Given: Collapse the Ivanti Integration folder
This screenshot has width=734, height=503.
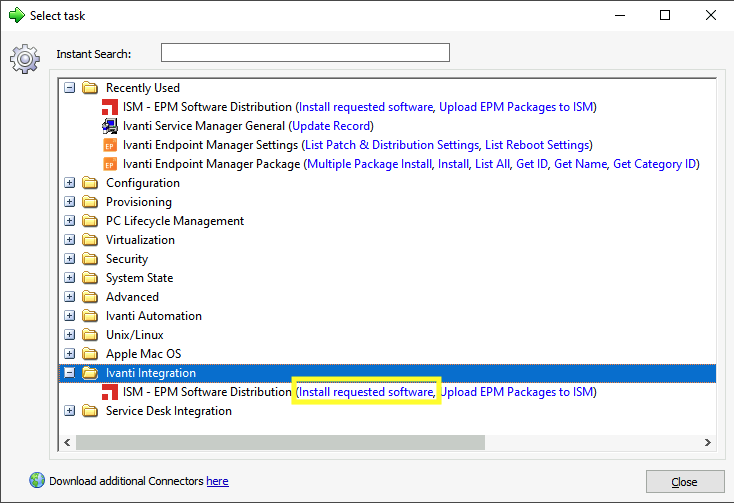Looking at the screenshot, I should (x=70, y=373).
